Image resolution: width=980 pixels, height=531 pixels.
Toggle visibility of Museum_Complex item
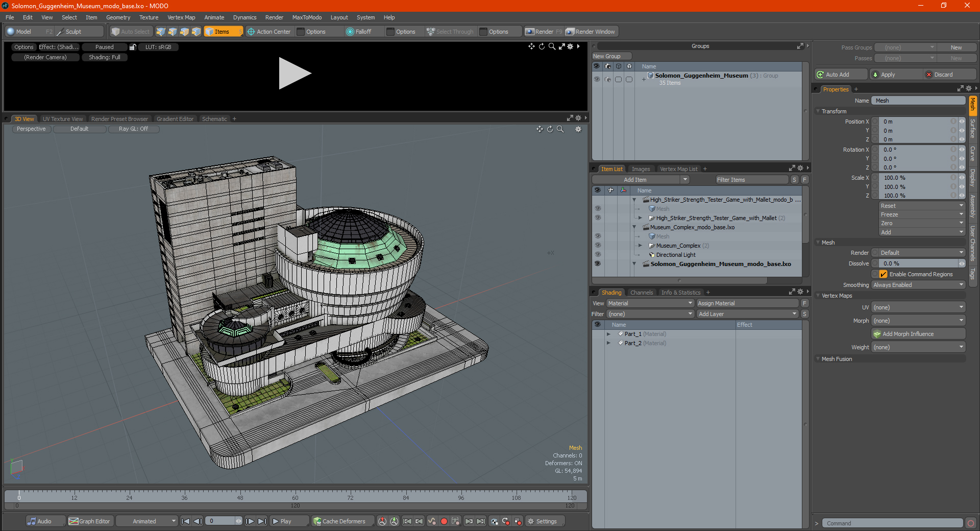click(598, 246)
